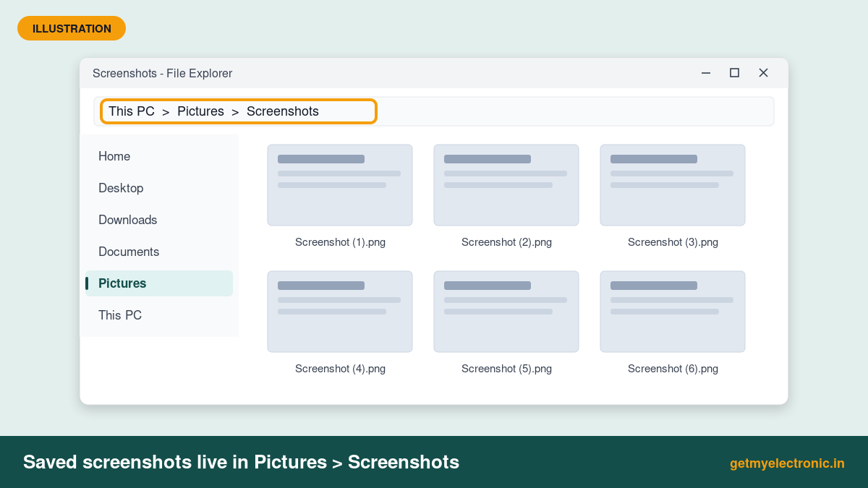The image size is (868, 488).
Task: Select the Screenshot (3).png thumbnail
Action: (673, 185)
